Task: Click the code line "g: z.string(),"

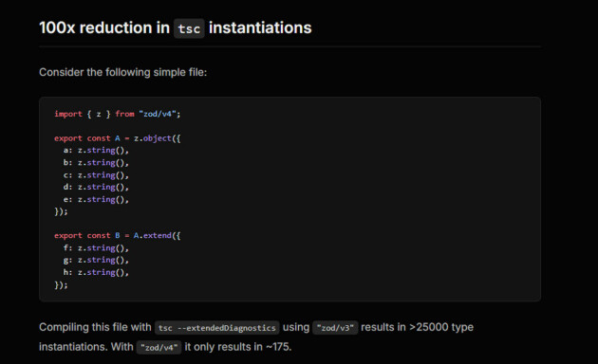Action: click(96, 260)
